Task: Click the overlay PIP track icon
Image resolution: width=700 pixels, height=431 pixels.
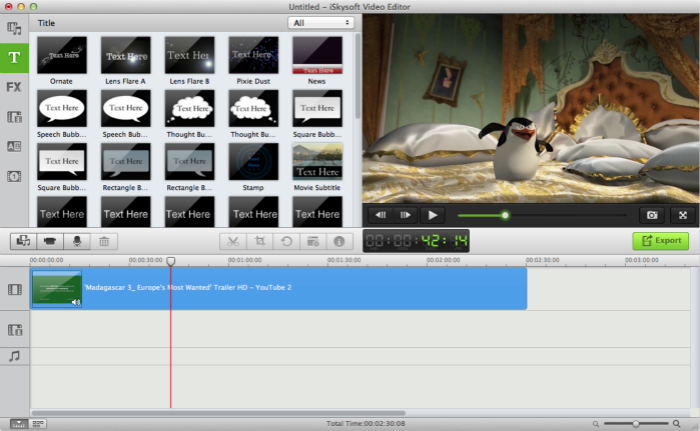Action: point(15,330)
